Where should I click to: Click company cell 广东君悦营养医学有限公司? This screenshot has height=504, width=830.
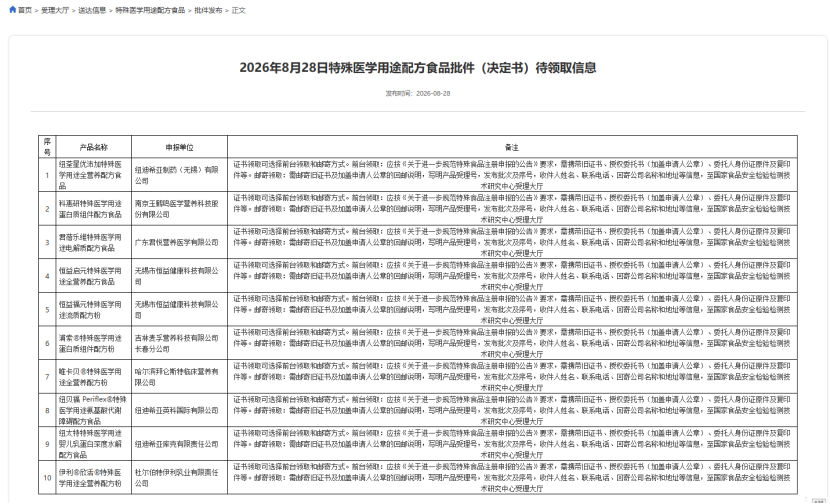[179, 242]
